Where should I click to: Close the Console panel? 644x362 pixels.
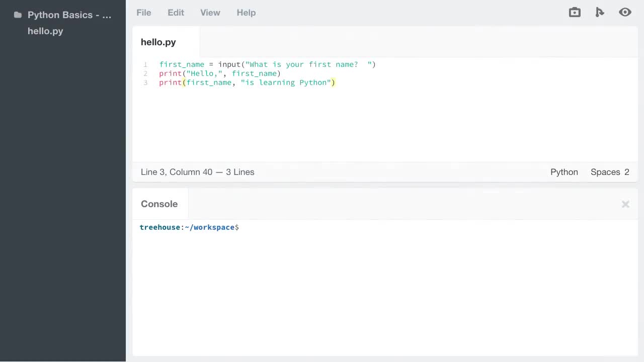tap(625, 204)
